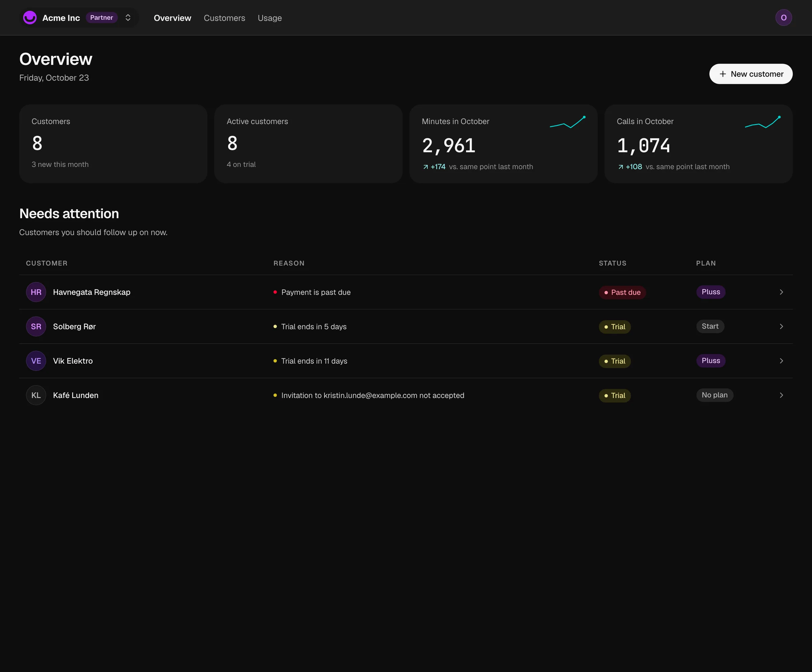Click 'Trial ends in 5 days' reason
Screen dimensions: 812x672
click(x=314, y=327)
